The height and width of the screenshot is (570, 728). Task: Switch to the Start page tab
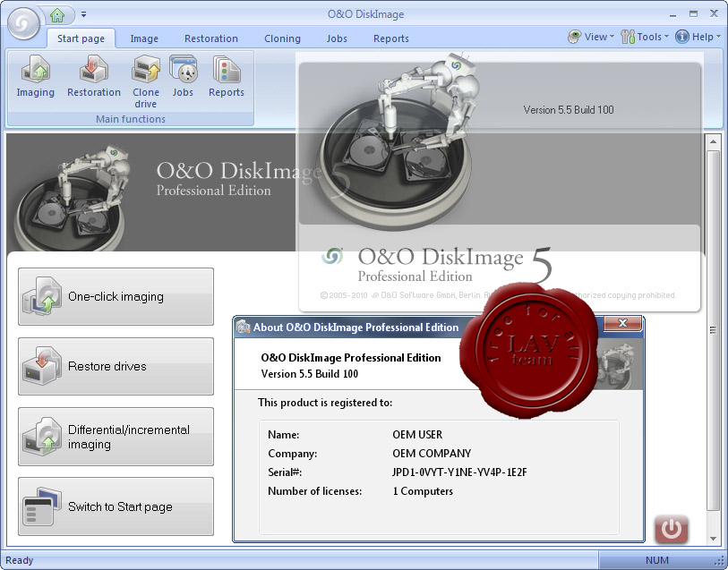click(x=81, y=38)
